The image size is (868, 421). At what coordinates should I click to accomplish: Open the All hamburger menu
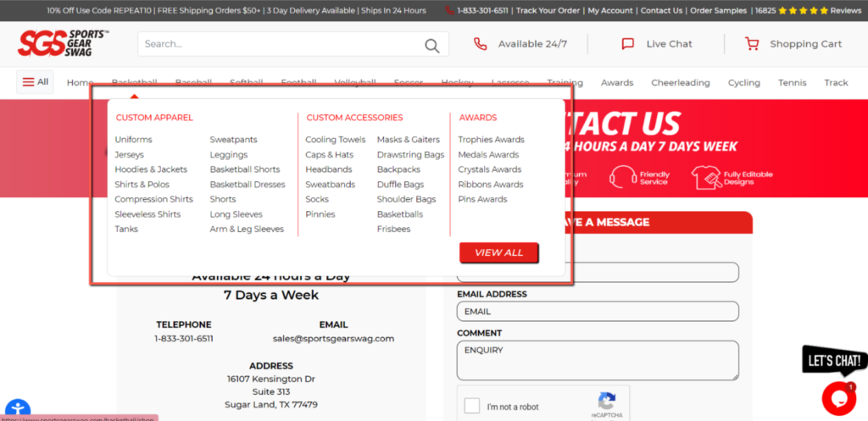click(x=35, y=82)
